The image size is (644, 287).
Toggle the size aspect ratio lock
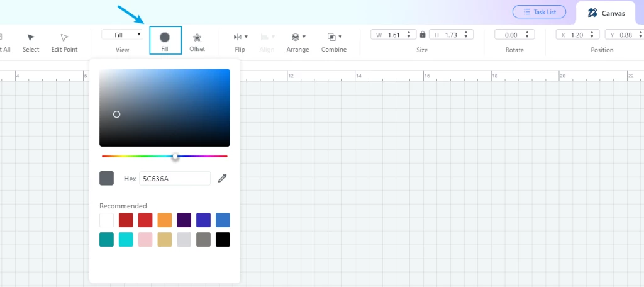click(423, 35)
